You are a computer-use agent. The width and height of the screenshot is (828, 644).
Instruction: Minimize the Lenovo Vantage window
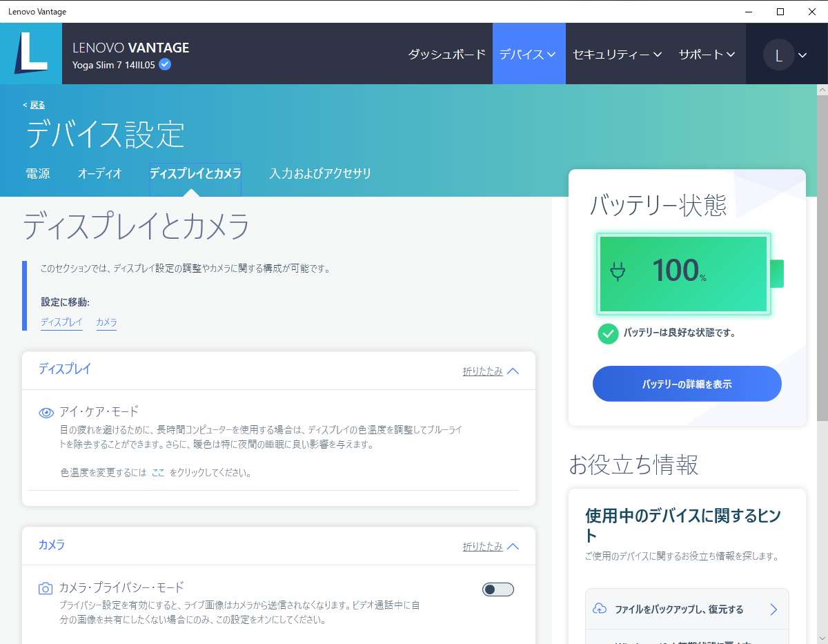tap(749, 11)
